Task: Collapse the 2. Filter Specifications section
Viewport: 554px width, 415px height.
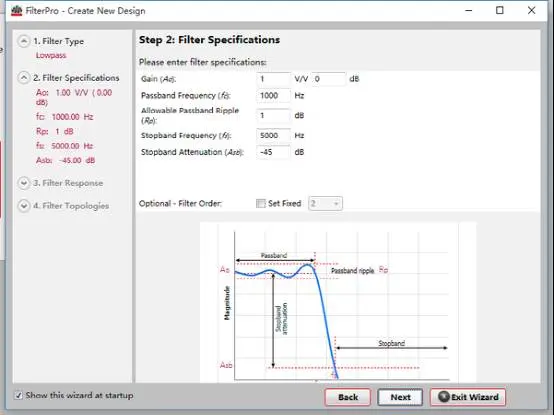Action: point(24,78)
